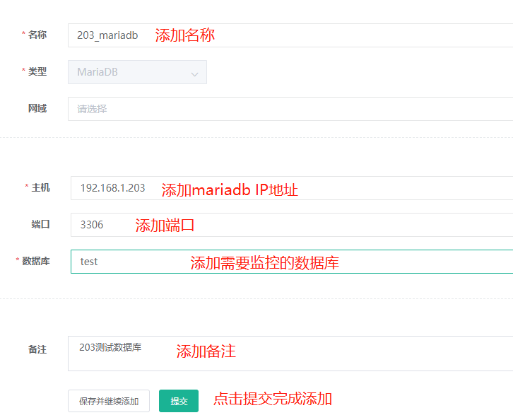The image size is (513, 420).
Task: Click the 端口 field showing 3306
Action: click(x=292, y=225)
